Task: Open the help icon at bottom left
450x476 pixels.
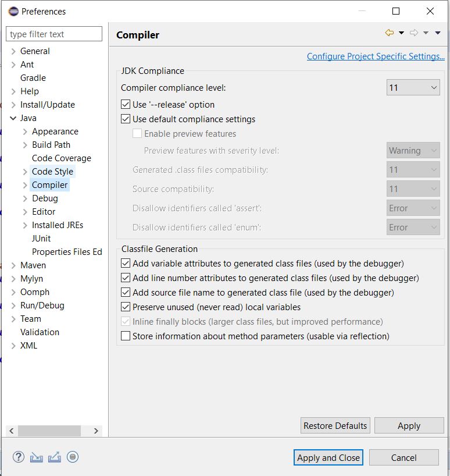Action: click(19, 457)
